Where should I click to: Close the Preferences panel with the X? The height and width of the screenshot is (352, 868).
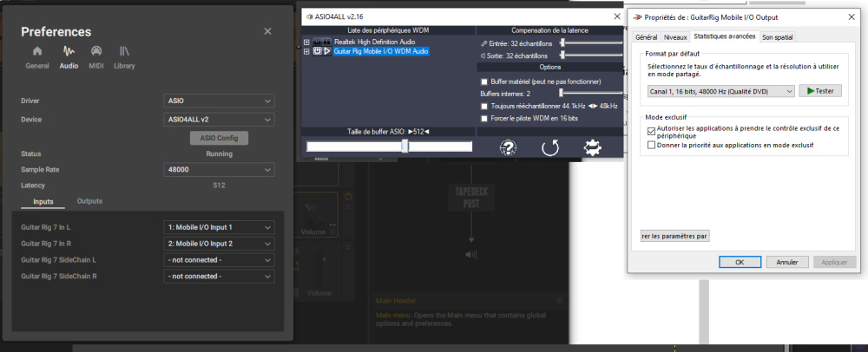tap(267, 31)
